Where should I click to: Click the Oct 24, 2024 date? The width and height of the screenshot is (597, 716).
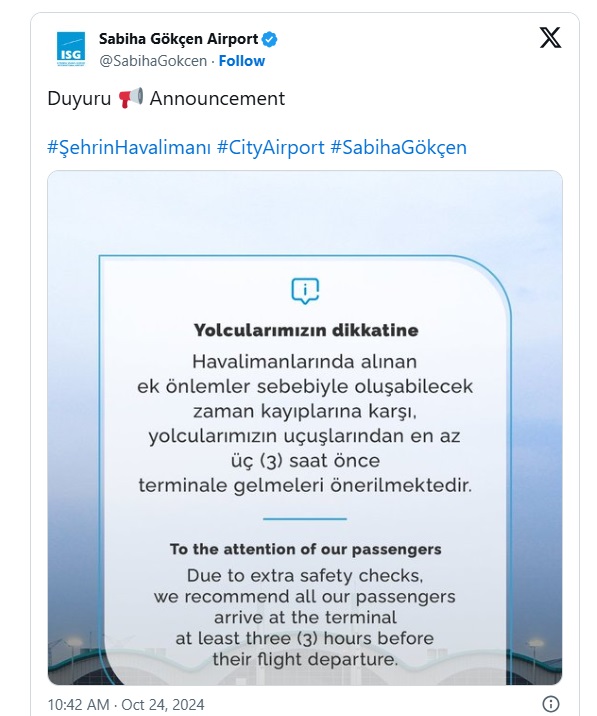tap(163, 705)
